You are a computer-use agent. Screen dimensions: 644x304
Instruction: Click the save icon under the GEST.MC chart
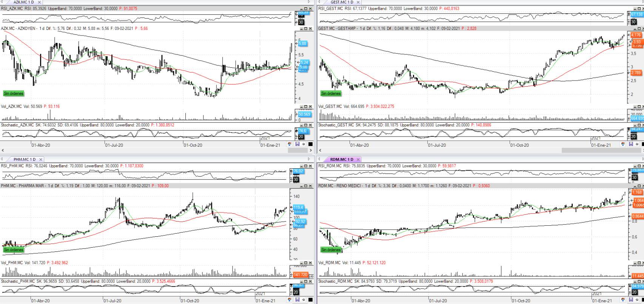coord(631,144)
